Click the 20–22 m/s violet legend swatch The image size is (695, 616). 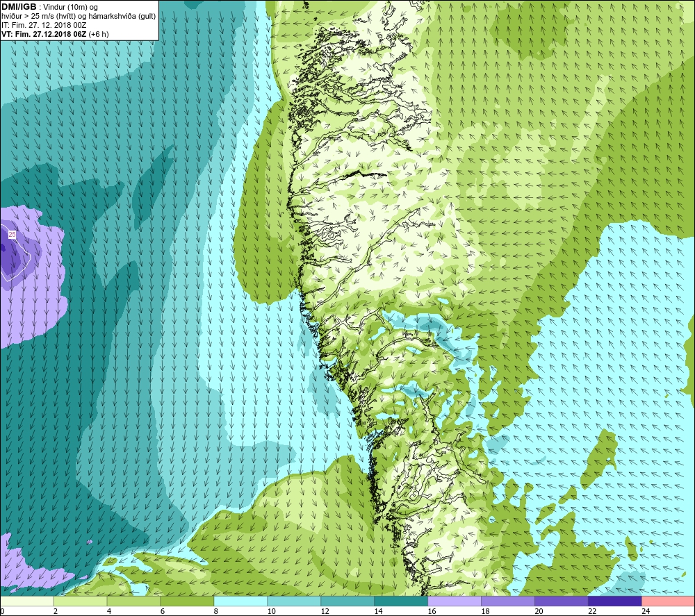[x=561, y=601]
